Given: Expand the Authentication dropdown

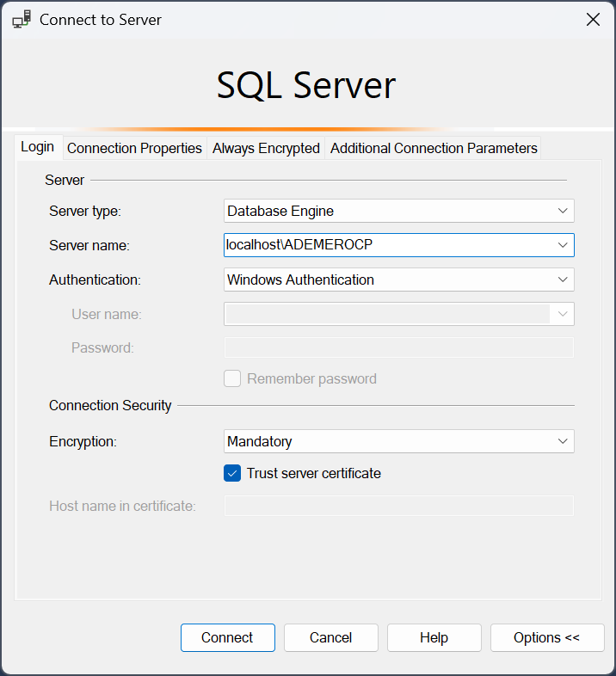Looking at the screenshot, I should 563,280.
